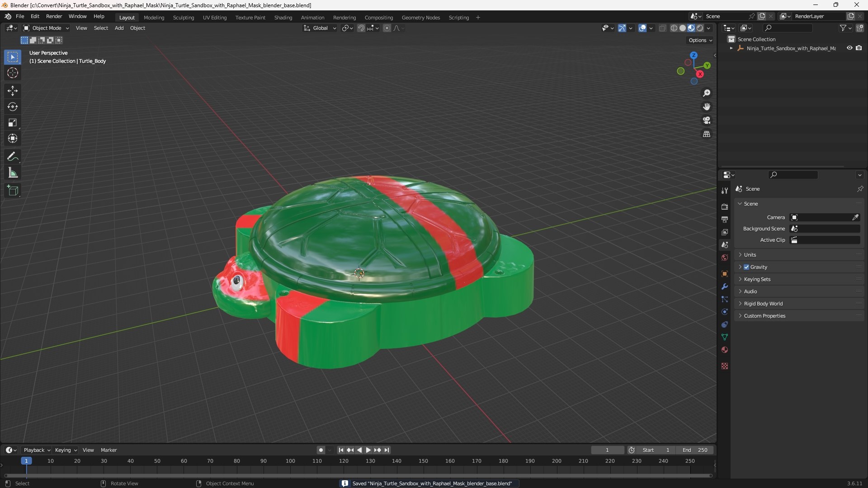Open the Tool properties tab
868x488 pixels.
(725, 190)
